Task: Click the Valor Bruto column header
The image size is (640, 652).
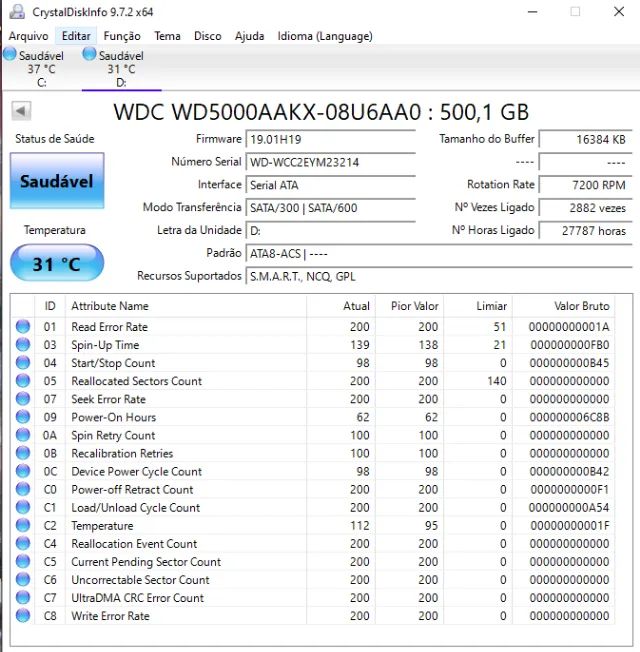Action: pos(563,306)
